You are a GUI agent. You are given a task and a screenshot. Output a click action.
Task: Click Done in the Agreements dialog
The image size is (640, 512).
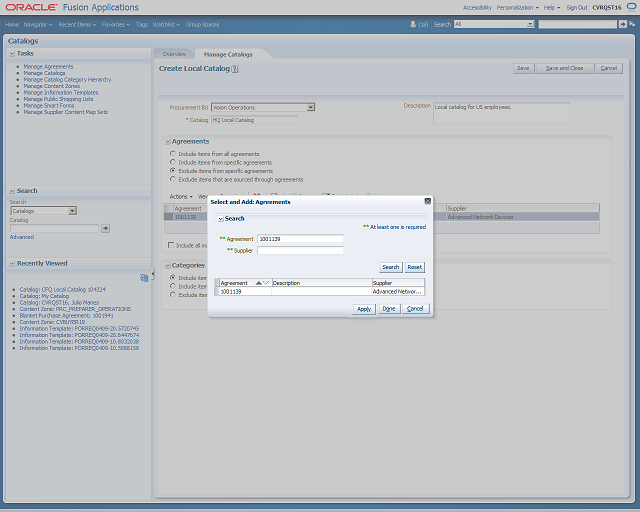(389, 309)
